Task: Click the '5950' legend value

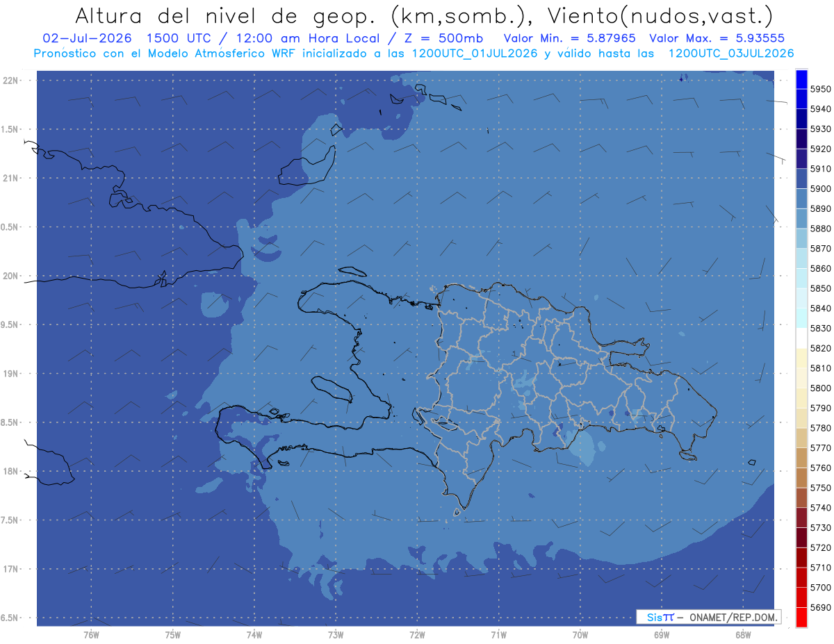Action: (820, 89)
